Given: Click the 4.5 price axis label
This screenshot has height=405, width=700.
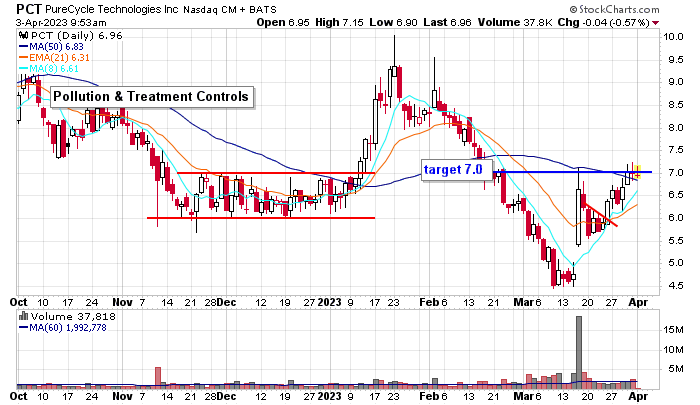Looking at the screenshot, I should pos(675,286).
